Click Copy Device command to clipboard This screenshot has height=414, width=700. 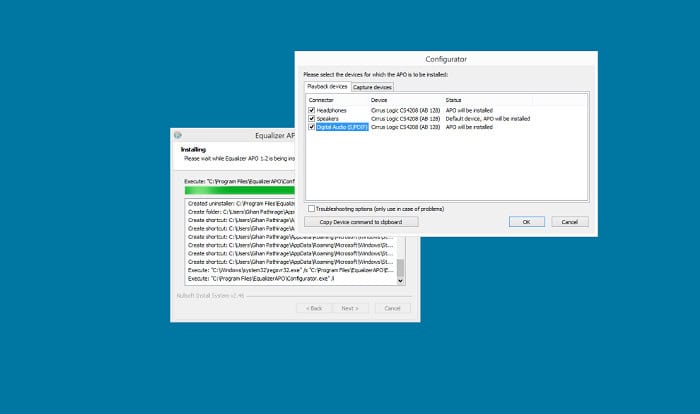click(x=361, y=222)
